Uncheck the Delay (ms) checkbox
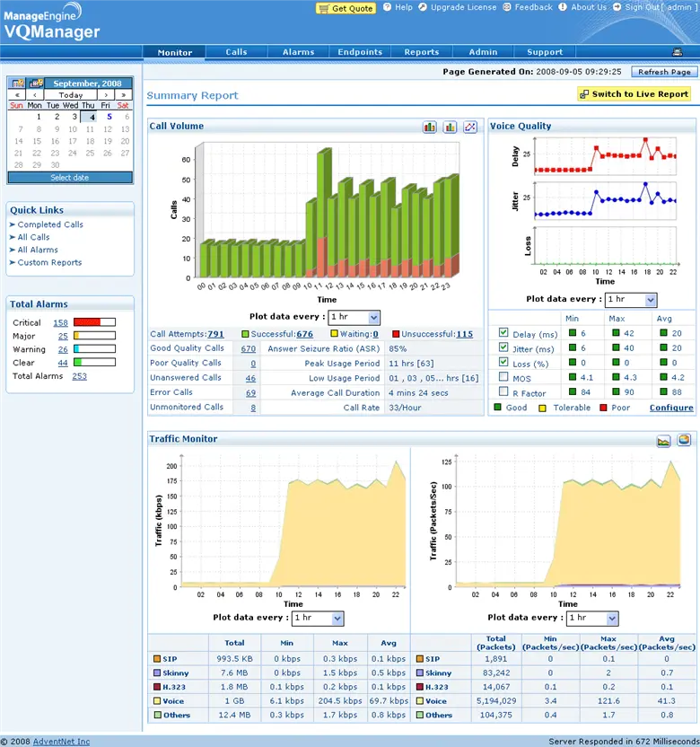The width and height of the screenshot is (700, 747). pyautogui.click(x=503, y=334)
